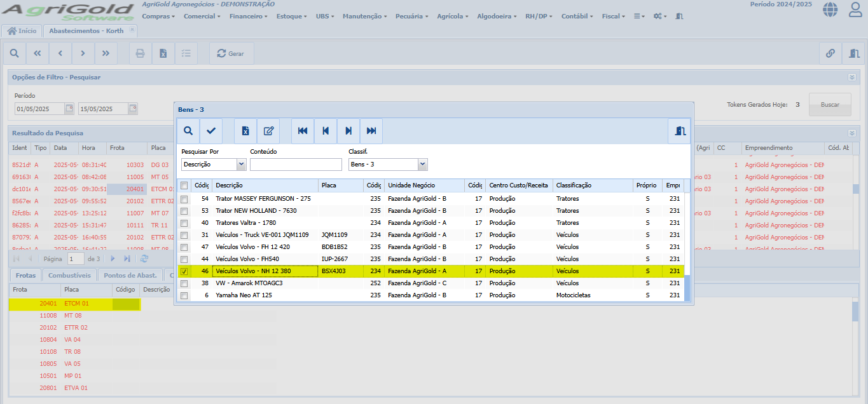
Task: Uncheck the Veículos Volvo - NH 12 380 row
Action: tap(184, 271)
